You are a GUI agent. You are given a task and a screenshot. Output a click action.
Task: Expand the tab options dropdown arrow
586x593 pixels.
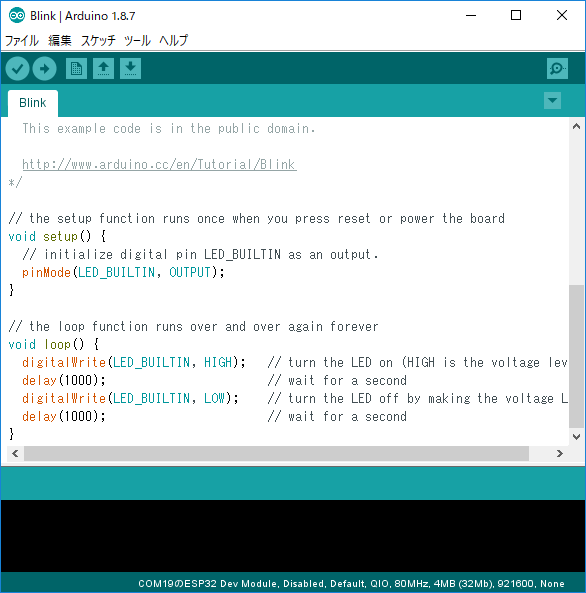(552, 101)
